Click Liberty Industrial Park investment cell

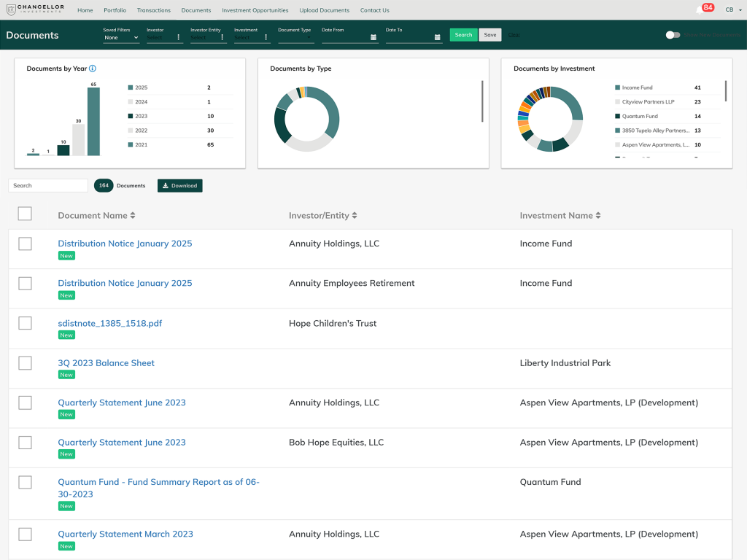click(565, 363)
